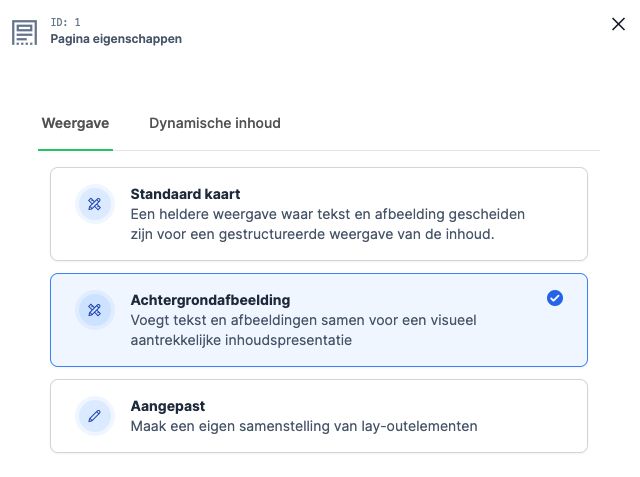Click the Achtergrondafbeelding design-tools icon
The height and width of the screenshot is (477, 640).
95,310
